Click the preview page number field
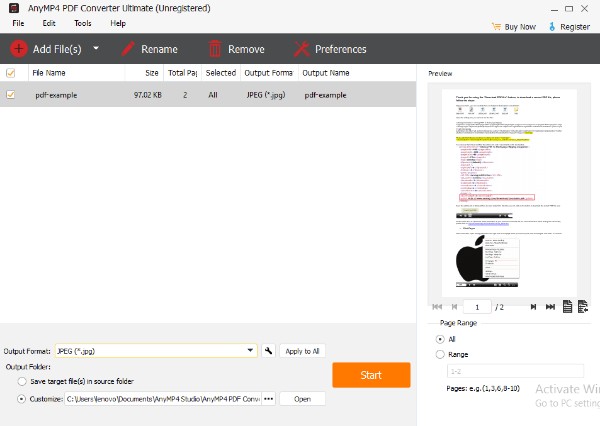This screenshot has height=426, width=600. coord(477,307)
